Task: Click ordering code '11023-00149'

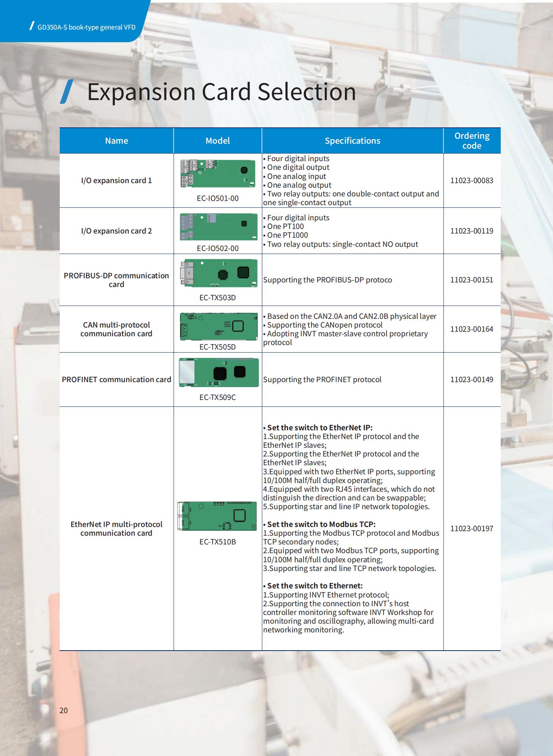Action: pyautogui.click(x=472, y=380)
